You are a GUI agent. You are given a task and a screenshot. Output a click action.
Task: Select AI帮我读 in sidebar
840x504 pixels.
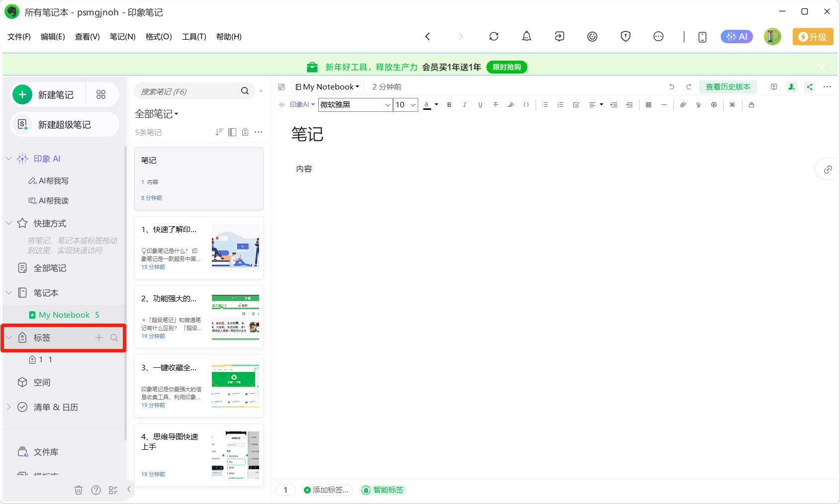pyautogui.click(x=49, y=201)
